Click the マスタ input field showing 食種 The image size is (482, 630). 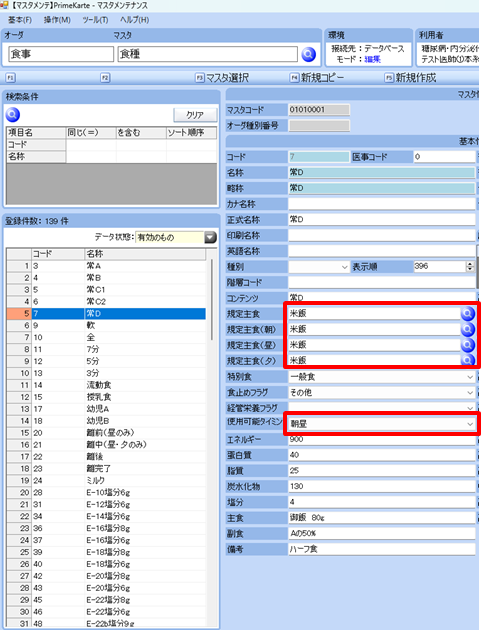(208, 54)
